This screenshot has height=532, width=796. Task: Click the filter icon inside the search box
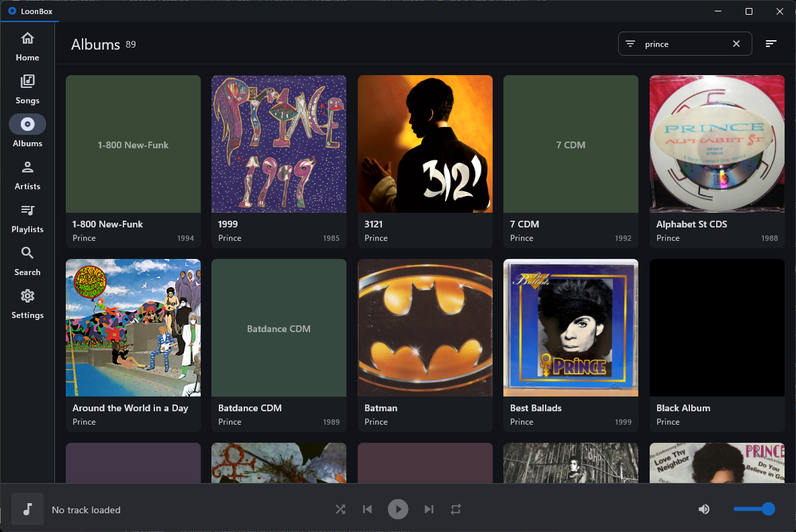[x=630, y=44]
